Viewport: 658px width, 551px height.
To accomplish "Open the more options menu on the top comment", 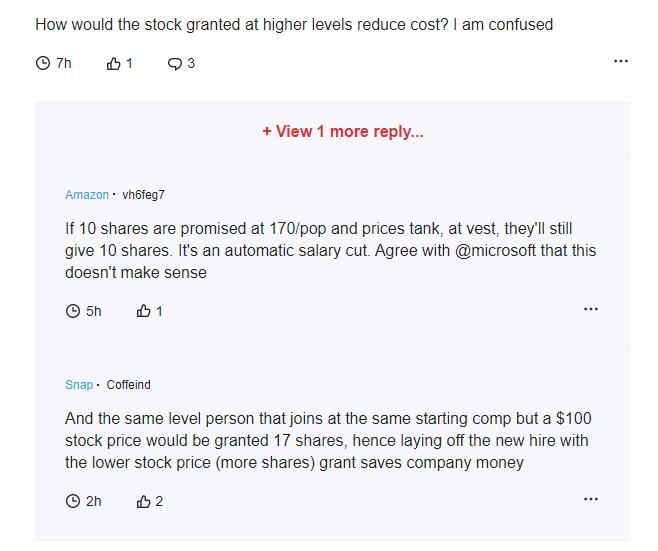I will (621, 61).
